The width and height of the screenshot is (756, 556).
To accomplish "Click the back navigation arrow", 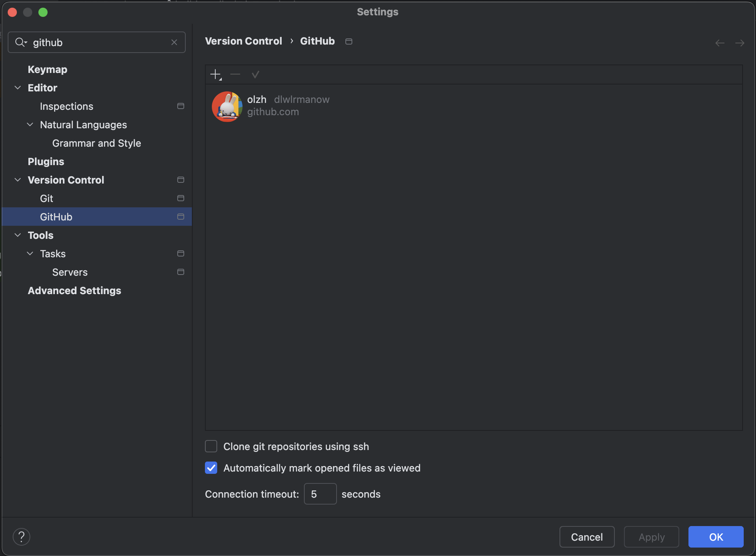I will point(720,43).
